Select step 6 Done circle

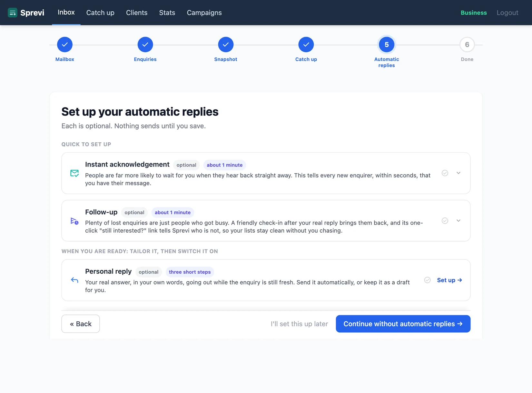click(467, 45)
